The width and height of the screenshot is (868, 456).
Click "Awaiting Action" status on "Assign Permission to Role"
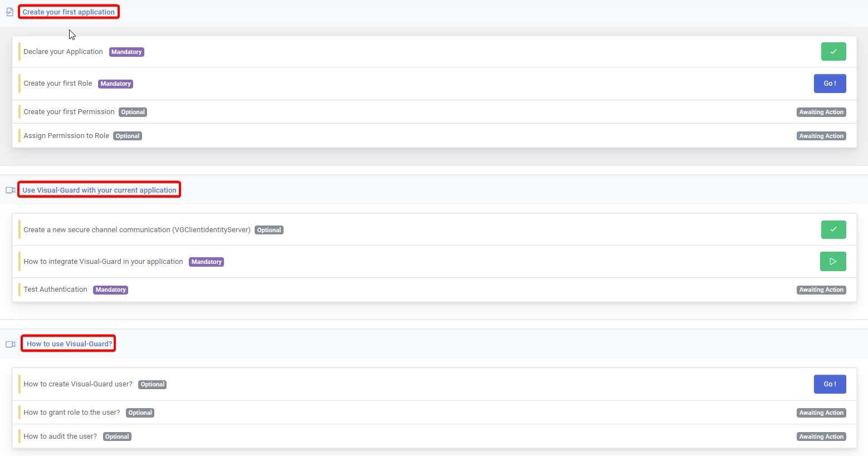[821, 135]
